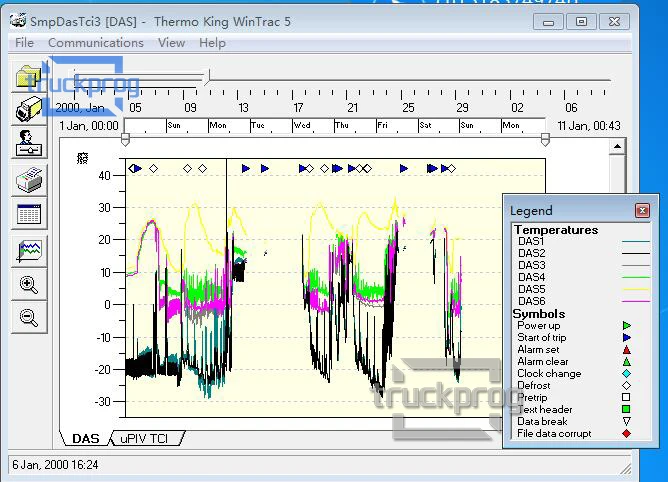Click the zoom in magnifier icon
The image size is (668, 482).
29,284
